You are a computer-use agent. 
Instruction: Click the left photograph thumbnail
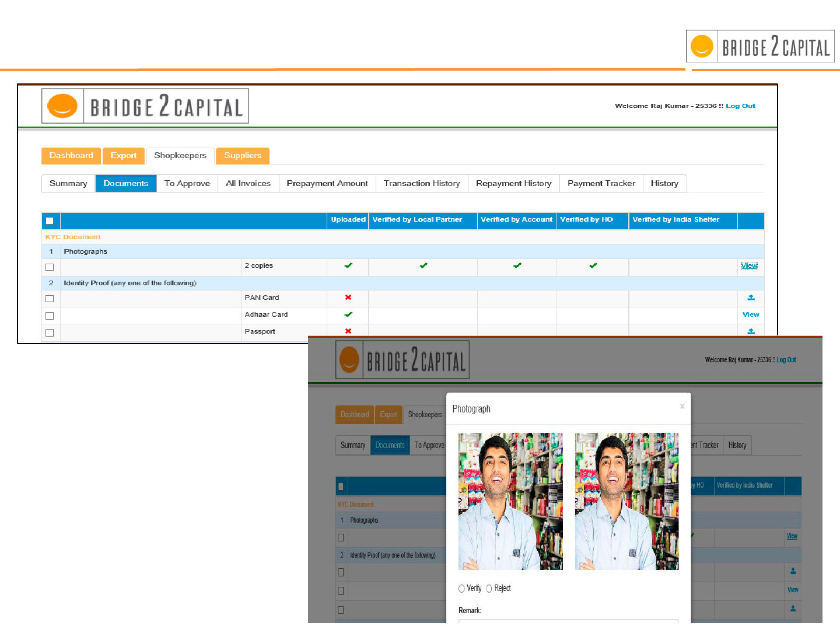pyautogui.click(x=510, y=501)
